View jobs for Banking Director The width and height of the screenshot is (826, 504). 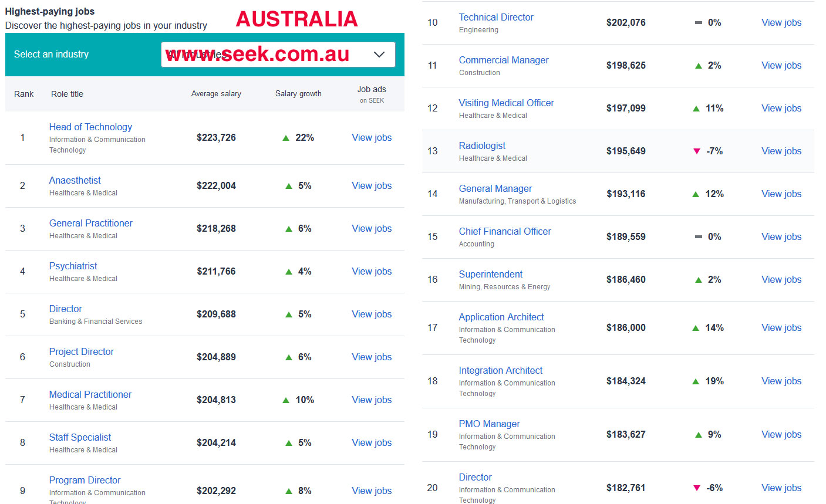pos(372,314)
